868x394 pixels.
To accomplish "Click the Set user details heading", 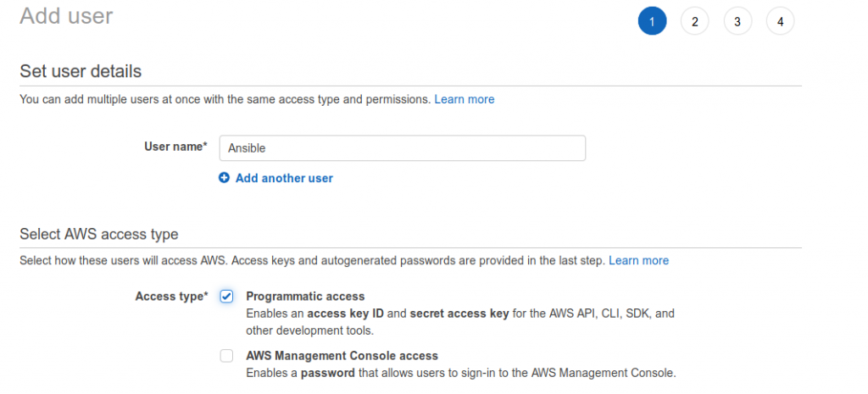I will 81,71.
